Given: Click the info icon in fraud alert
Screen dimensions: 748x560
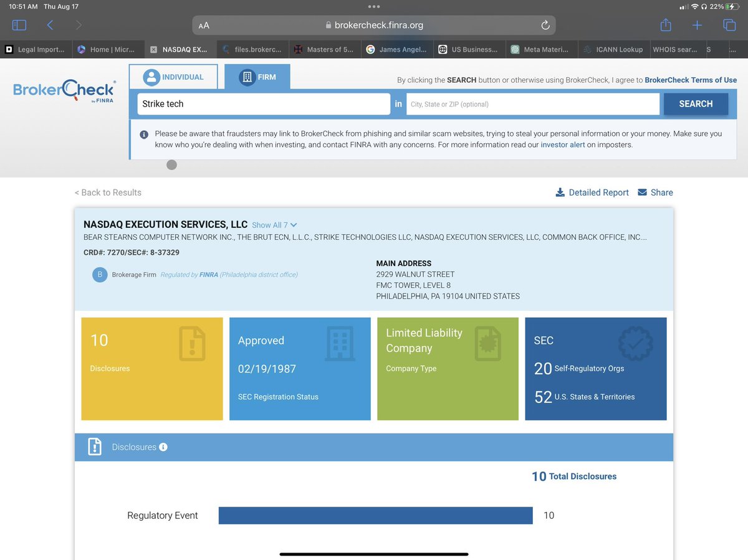Looking at the screenshot, I should [144, 134].
